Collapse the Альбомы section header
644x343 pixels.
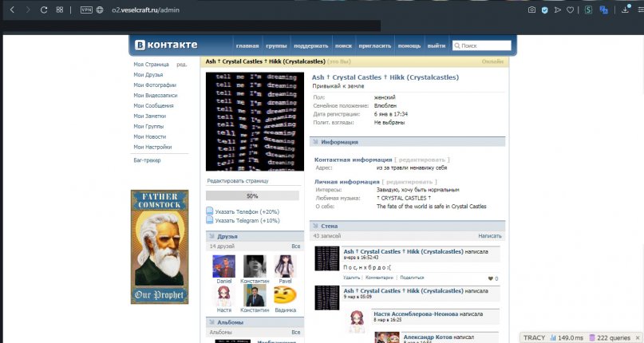(x=255, y=322)
